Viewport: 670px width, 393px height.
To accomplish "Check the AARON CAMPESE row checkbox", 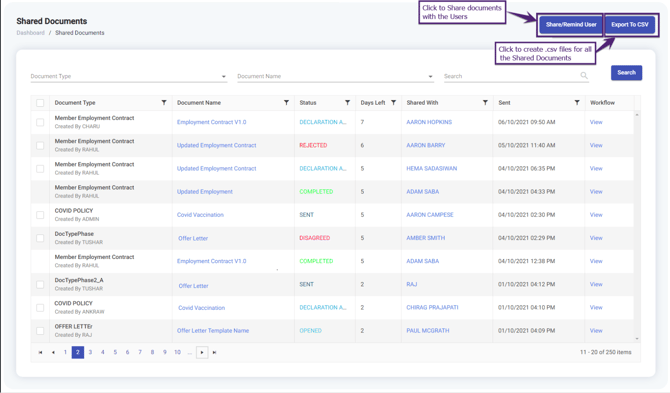I will (40, 215).
